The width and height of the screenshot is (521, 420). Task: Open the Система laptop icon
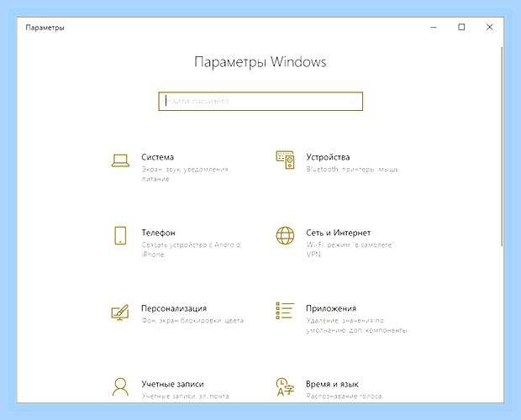tap(120, 160)
